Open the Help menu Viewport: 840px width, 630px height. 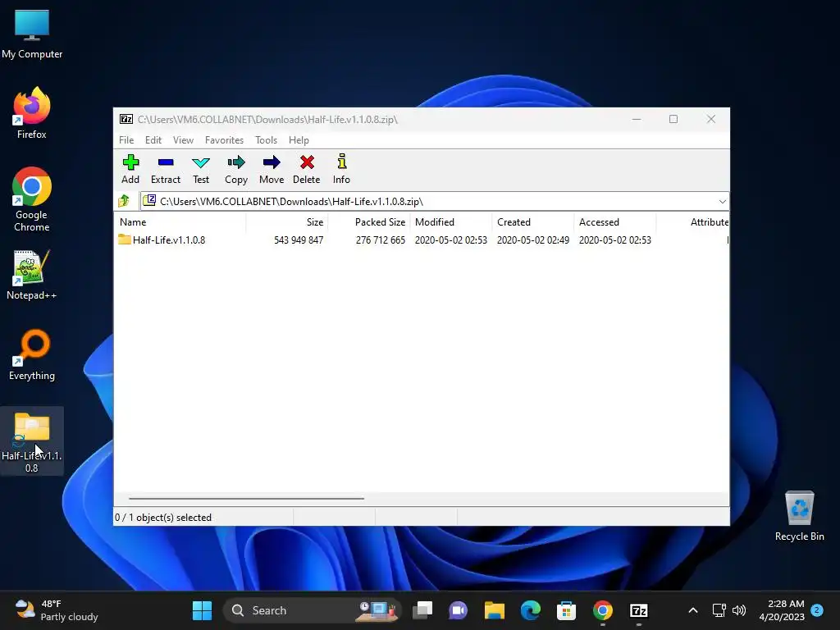coord(299,139)
